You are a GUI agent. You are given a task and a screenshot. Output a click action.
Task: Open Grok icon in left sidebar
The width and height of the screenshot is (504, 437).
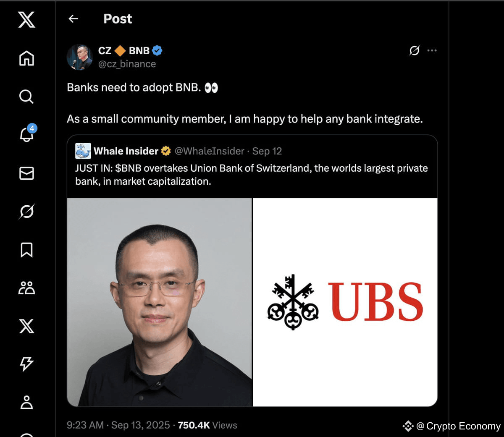click(26, 211)
